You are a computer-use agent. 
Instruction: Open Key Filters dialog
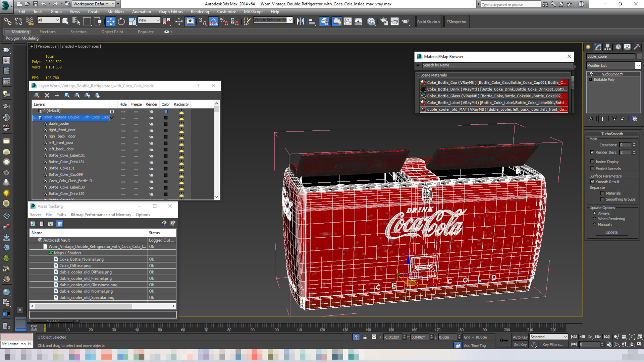[x=553, y=345]
